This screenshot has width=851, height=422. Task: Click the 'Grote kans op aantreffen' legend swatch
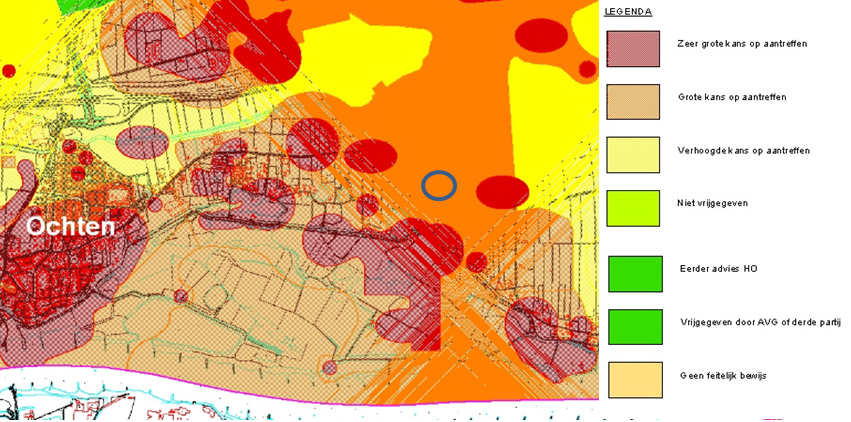click(x=633, y=101)
